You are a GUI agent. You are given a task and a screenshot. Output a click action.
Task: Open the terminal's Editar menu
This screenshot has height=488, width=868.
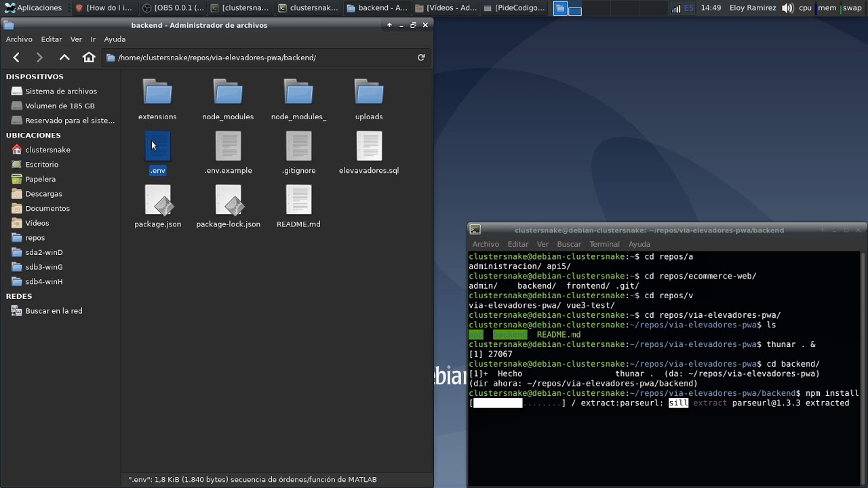(518, 244)
